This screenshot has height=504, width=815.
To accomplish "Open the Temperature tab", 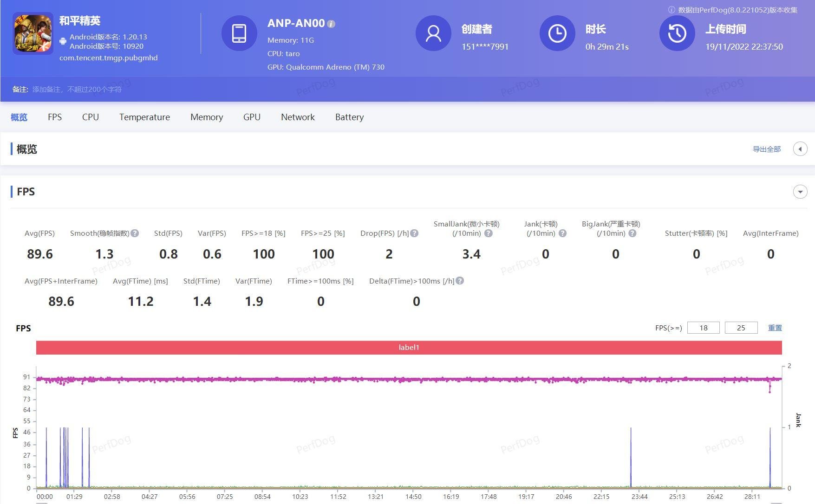I will 144,117.
